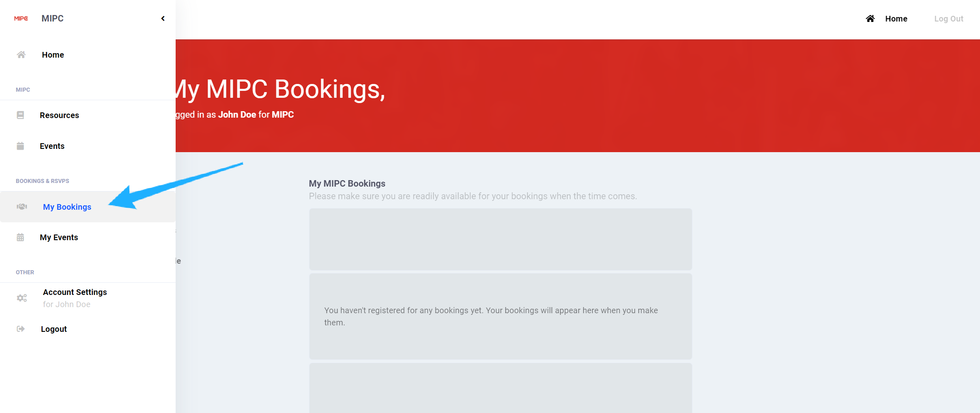Click the Home link in top bar
The image size is (980, 413).
(896, 19)
